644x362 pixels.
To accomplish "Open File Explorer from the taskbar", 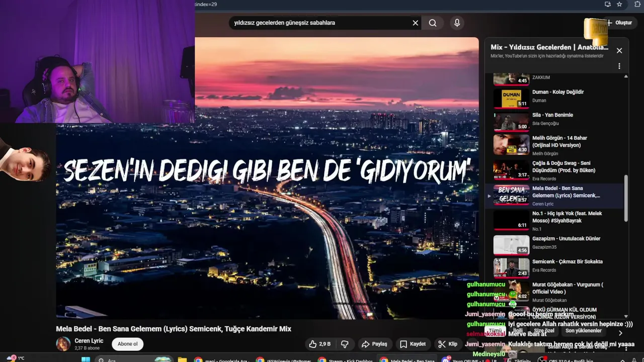I will 182,360.
